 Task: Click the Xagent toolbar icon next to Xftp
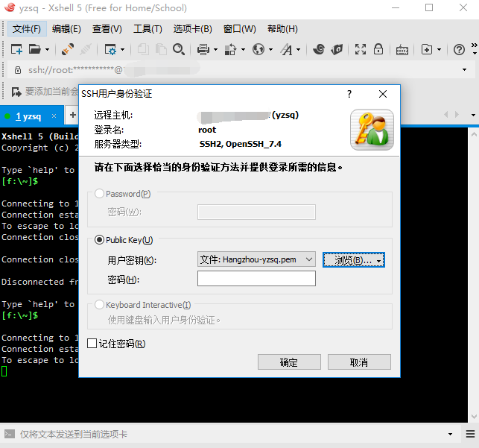point(337,49)
